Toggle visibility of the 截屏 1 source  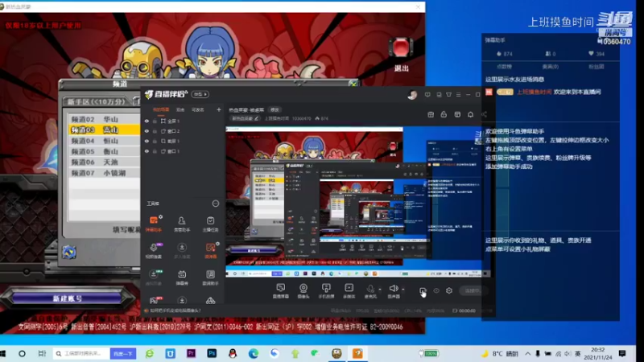(x=147, y=142)
